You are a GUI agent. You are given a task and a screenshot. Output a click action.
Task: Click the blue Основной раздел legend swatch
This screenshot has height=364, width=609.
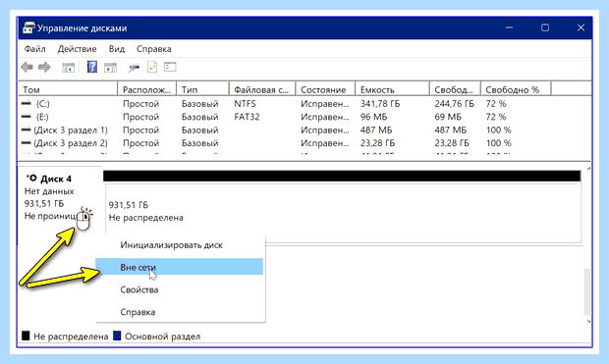(117, 336)
